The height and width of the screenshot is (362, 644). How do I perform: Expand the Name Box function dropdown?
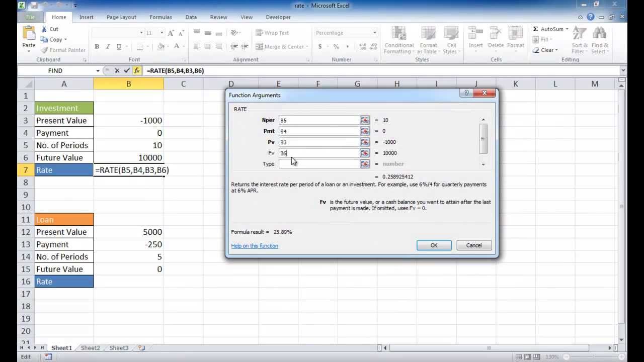pos(98,71)
